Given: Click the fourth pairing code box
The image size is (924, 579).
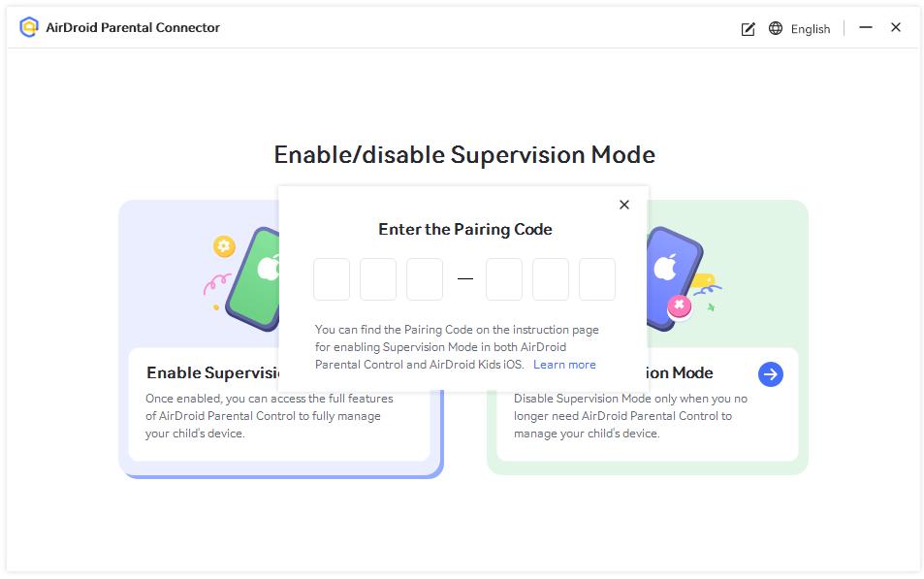Looking at the screenshot, I should coord(503,279).
